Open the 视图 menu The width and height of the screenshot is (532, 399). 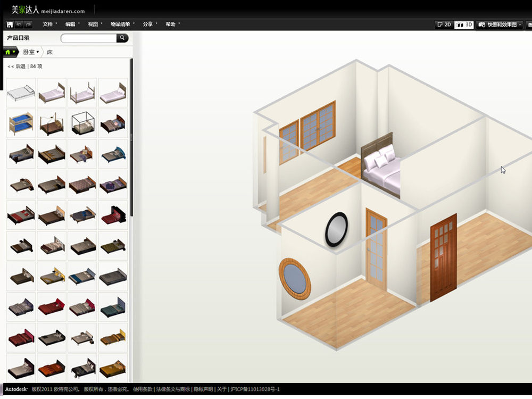coord(95,24)
